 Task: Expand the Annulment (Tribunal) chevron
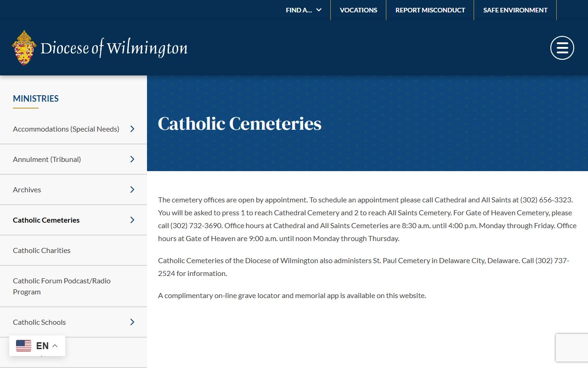click(x=132, y=159)
